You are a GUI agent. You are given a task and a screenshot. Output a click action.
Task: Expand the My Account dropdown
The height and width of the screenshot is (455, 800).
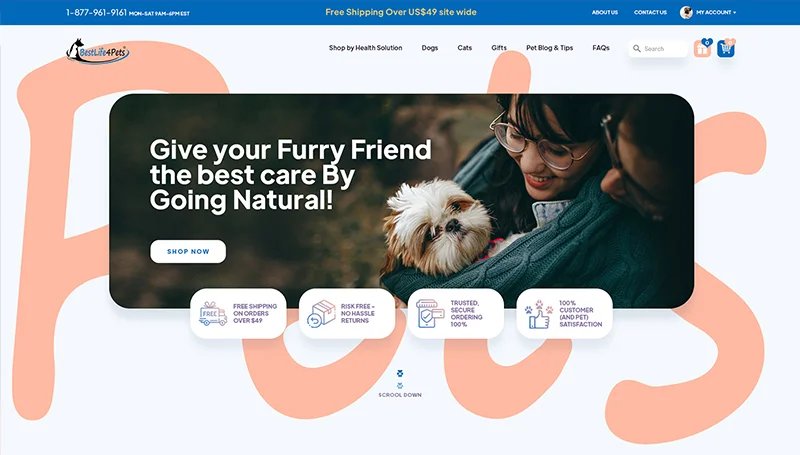[716, 12]
